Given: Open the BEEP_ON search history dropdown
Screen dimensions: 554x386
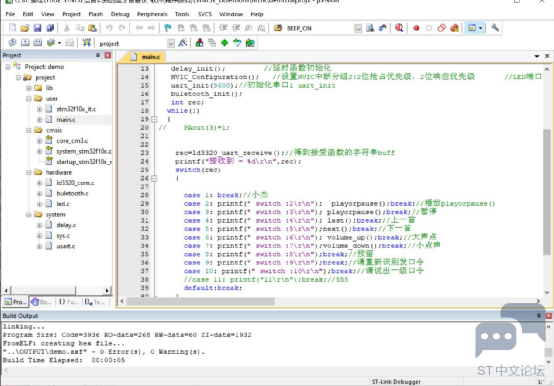Looking at the screenshot, I should [358, 28].
